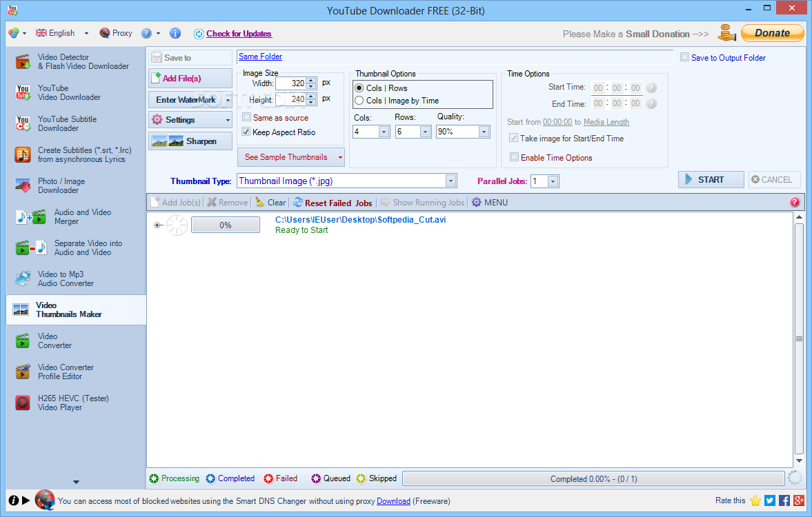Open Thumbnail Type combo box

click(347, 181)
